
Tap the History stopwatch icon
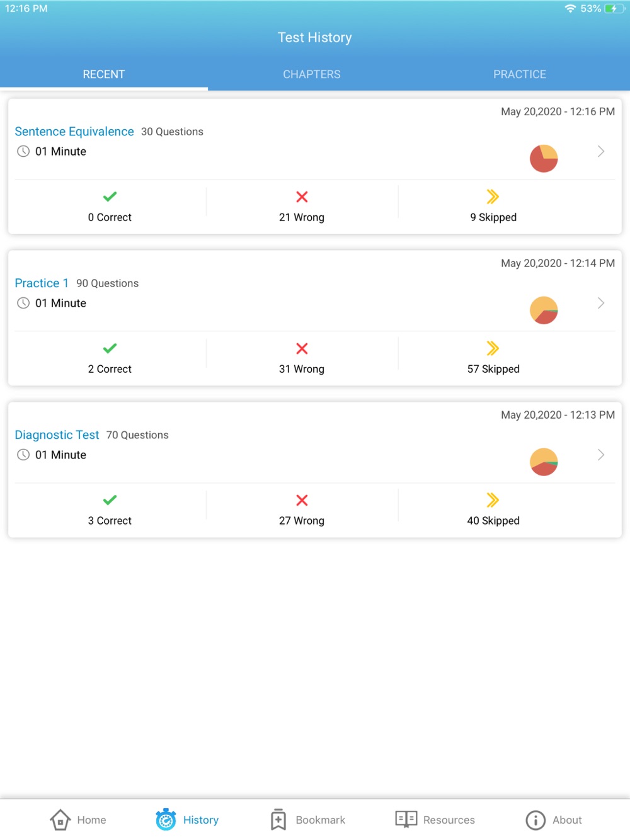point(166,819)
